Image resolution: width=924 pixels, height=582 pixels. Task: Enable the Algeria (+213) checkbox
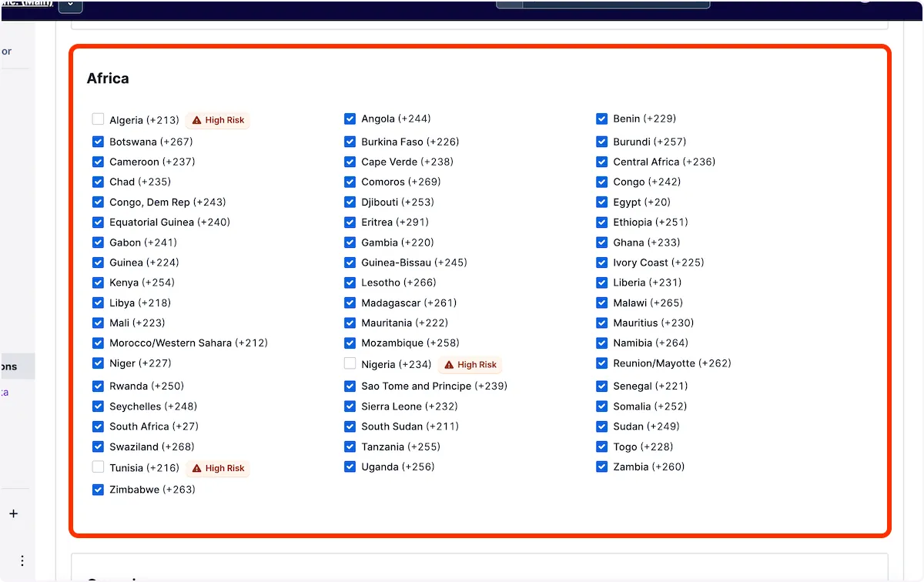(98, 119)
